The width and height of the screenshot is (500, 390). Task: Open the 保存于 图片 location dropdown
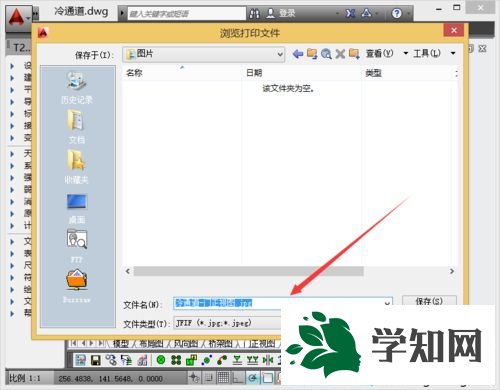[204, 54]
